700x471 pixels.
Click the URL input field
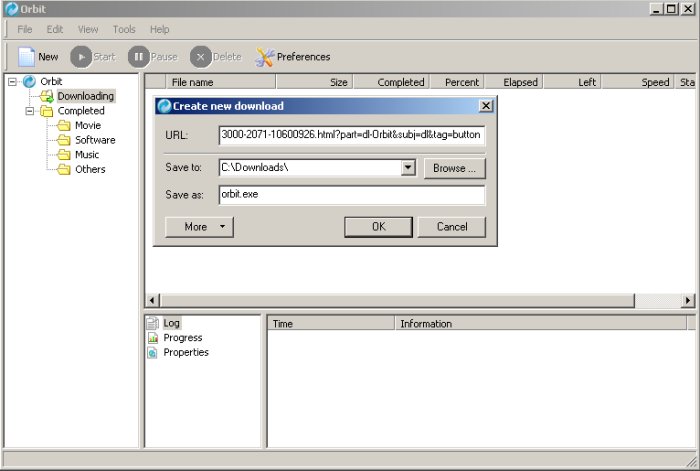pos(352,135)
